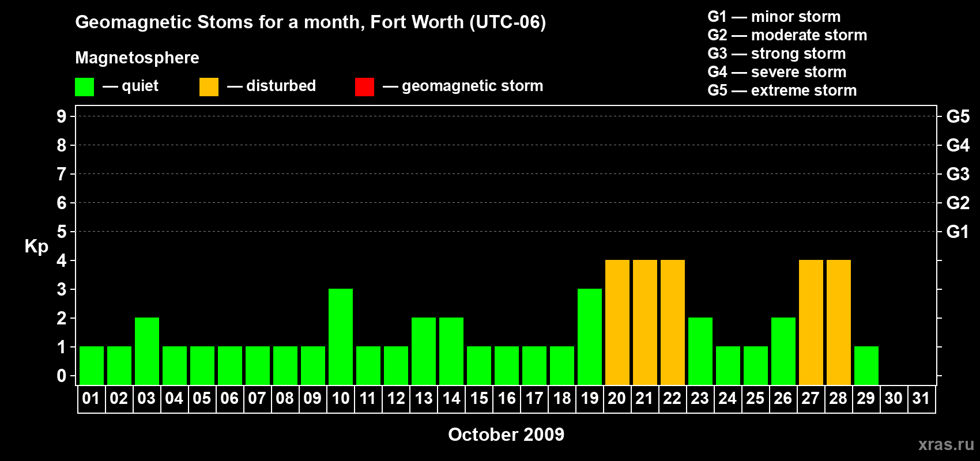The height and width of the screenshot is (461, 980).
Task: Click the 'G5 — extreme storm' legend line
Action: 782,90
